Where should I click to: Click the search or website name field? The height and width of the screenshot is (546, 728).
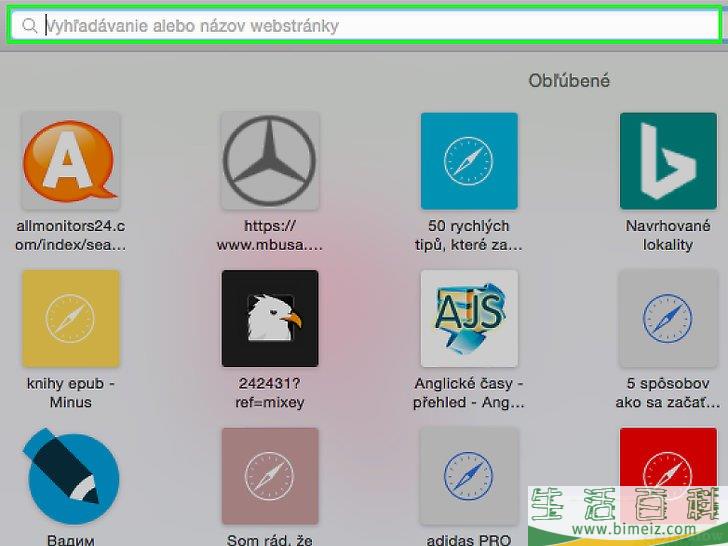click(364, 26)
